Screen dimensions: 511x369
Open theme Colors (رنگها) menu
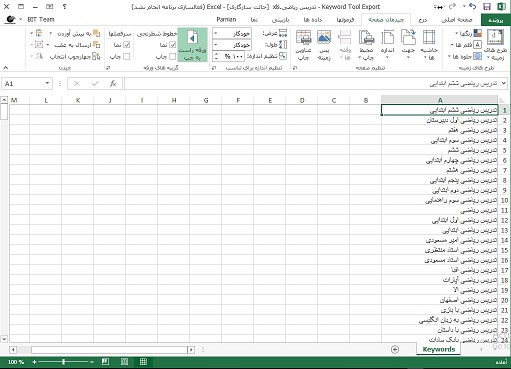[468, 34]
